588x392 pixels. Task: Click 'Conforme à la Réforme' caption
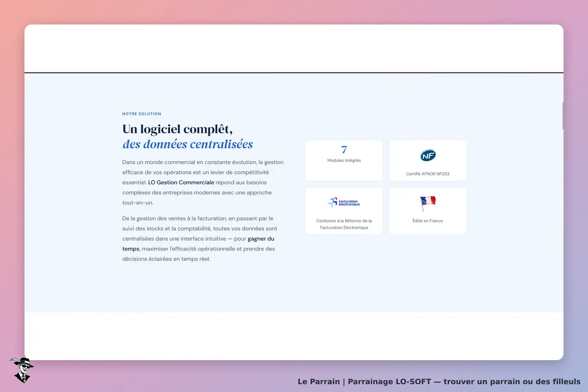[x=344, y=224]
